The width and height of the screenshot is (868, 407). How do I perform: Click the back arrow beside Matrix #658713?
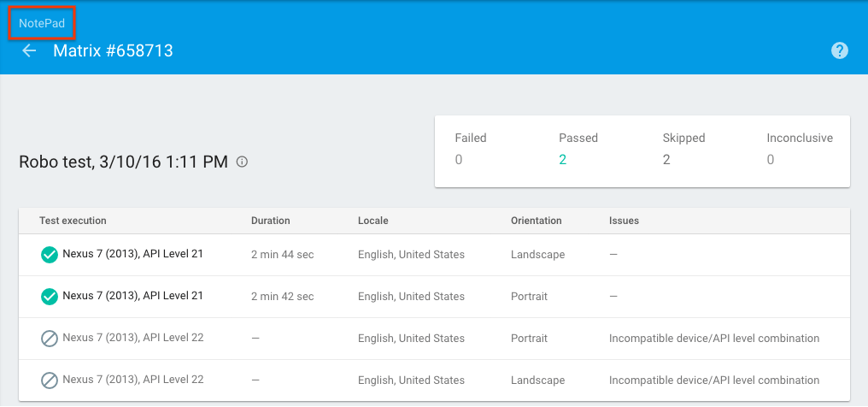tap(29, 51)
